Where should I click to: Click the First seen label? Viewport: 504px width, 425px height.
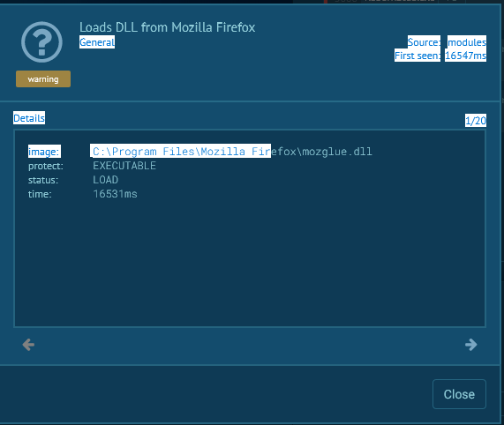click(417, 56)
